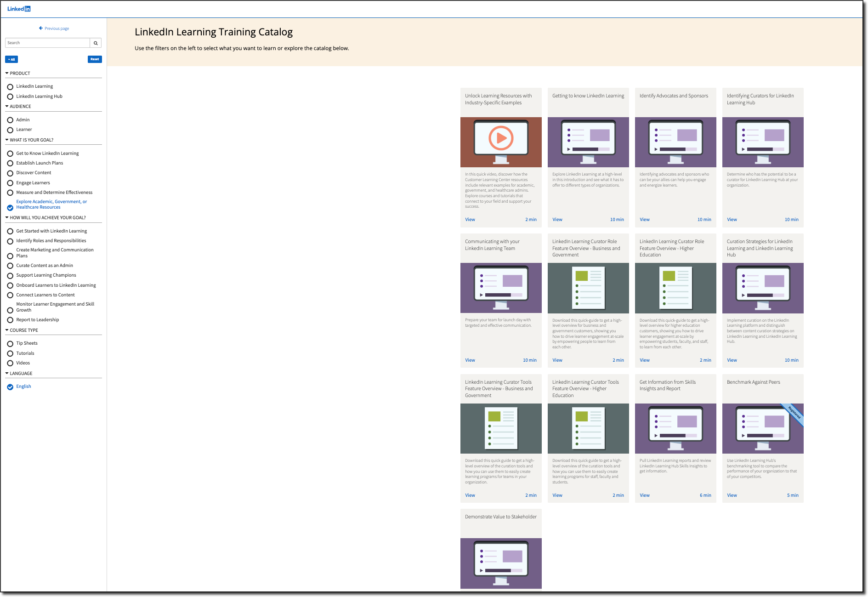Image resolution: width=868 pixels, height=597 pixels.
Task: Select the Videos course type
Action: tap(10, 363)
